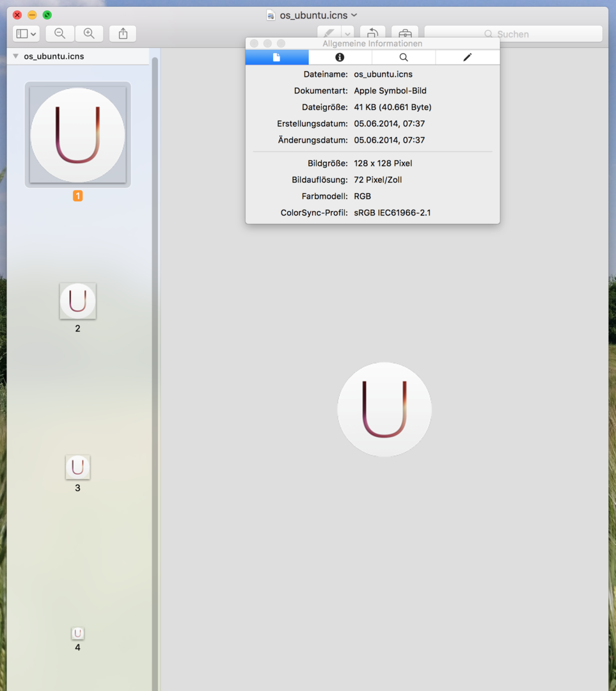Show the Markup toolbar toolbox icon
This screenshot has height=691, width=616.
(x=405, y=33)
